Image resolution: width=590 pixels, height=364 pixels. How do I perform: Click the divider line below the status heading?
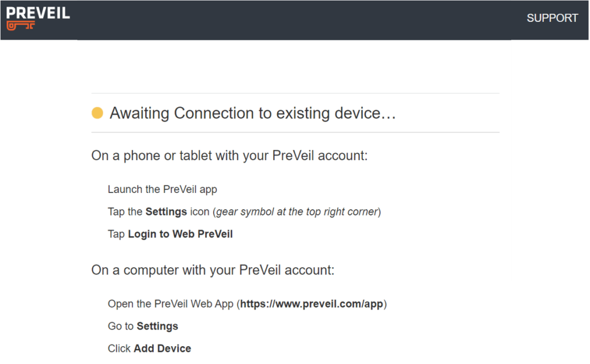[296, 132]
